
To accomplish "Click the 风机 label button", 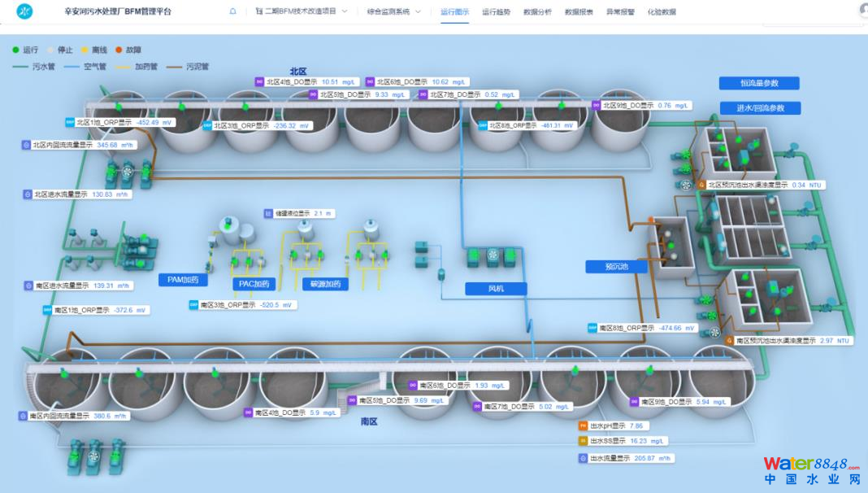I will (496, 288).
